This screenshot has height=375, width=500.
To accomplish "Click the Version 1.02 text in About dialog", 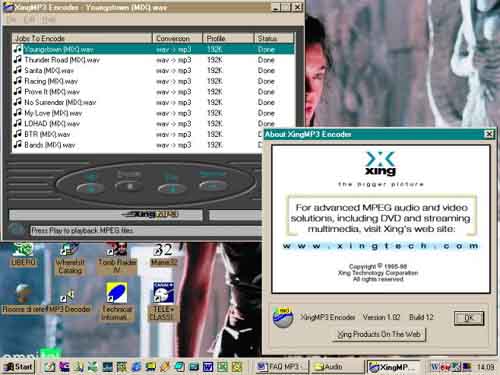I will click(x=381, y=317).
